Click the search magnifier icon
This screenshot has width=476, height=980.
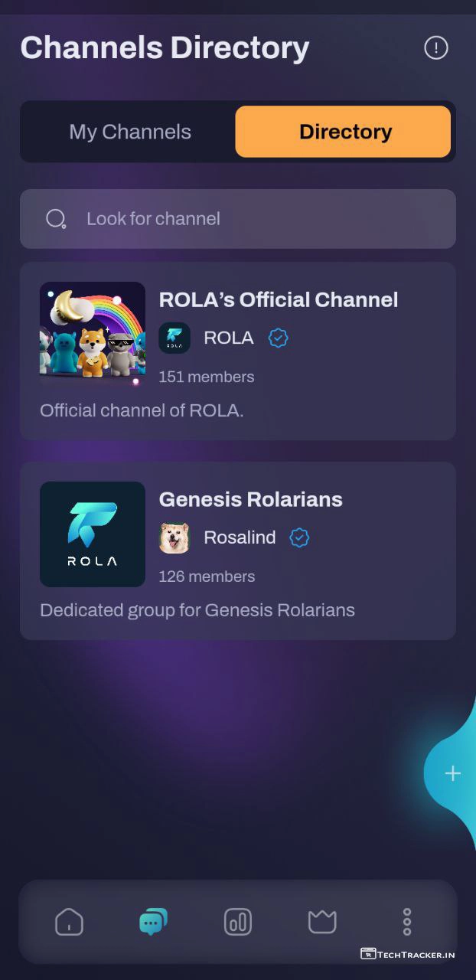point(56,219)
